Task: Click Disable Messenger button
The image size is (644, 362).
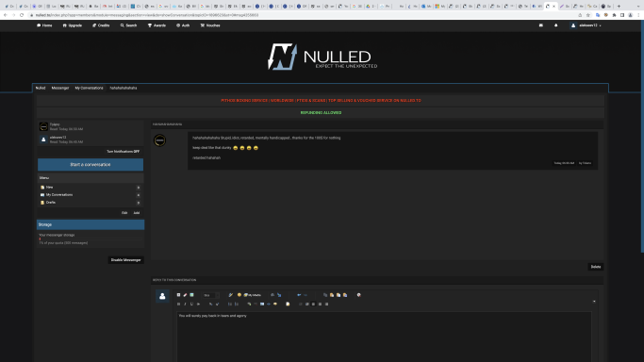Action: [x=125, y=260]
